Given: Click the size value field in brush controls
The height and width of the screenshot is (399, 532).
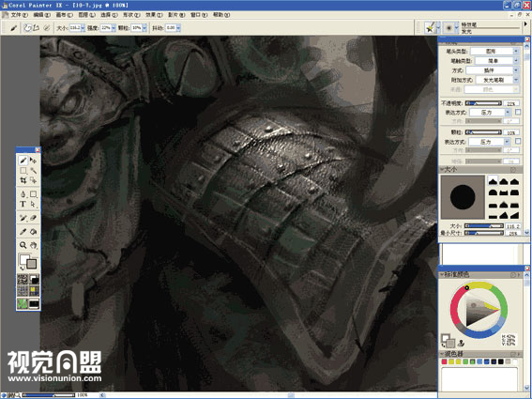Looking at the screenshot, I should tap(512, 226).
